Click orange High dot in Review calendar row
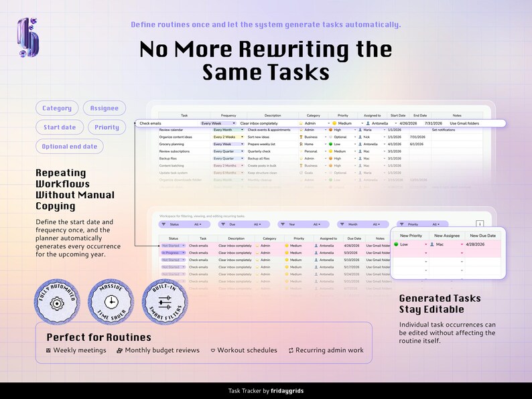This screenshot has width=532, height=399. point(330,130)
